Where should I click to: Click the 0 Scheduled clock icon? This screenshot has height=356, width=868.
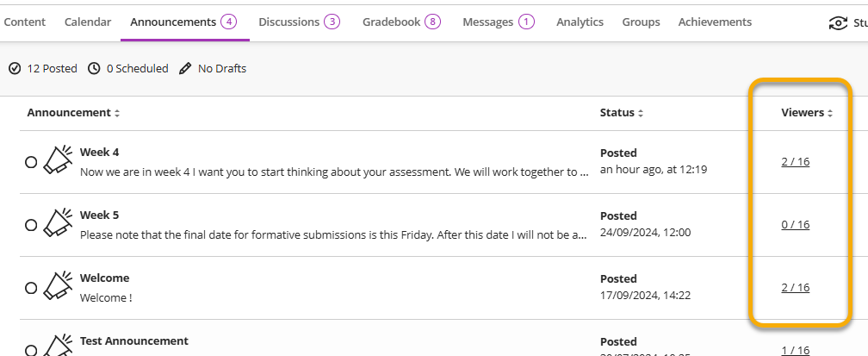[94, 68]
